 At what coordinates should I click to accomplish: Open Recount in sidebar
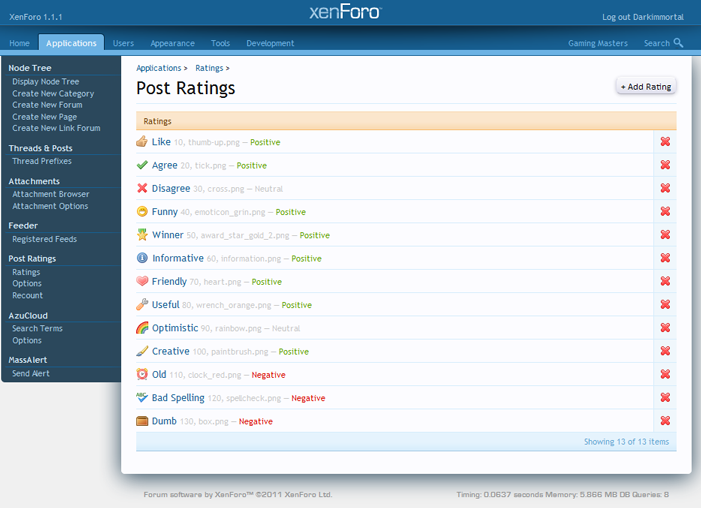pos(28,296)
